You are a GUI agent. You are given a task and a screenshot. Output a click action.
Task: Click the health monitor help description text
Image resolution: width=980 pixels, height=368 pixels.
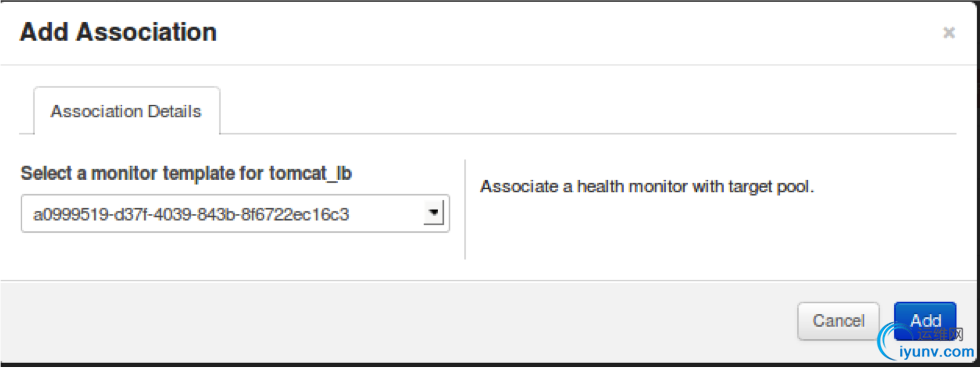(x=647, y=187)
